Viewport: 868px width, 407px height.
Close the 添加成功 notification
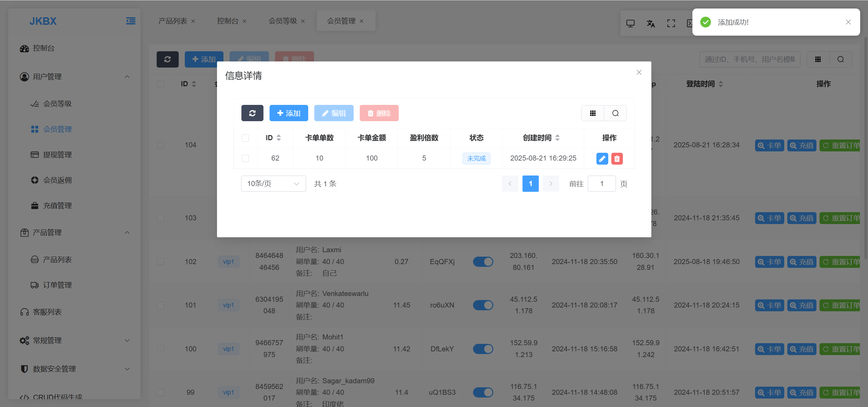click(848, 22)
